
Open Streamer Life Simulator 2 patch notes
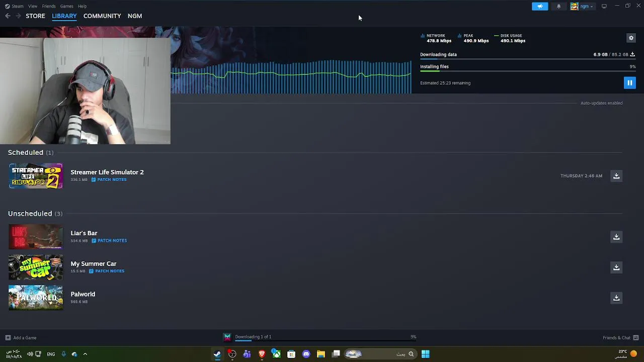click(x=109, y=179)
